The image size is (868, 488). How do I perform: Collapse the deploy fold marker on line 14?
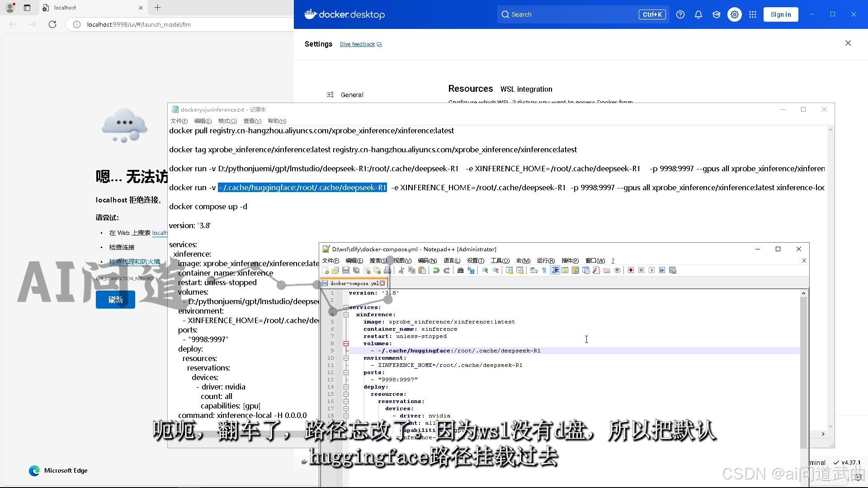tap(346, 387)
